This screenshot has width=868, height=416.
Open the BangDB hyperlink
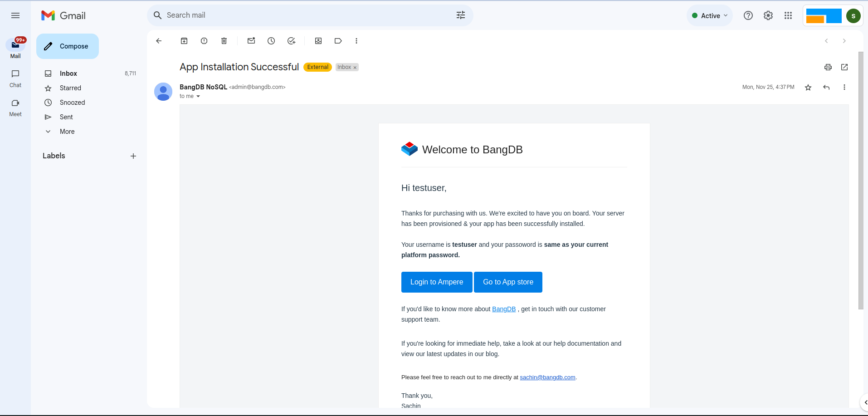(x=504, y=309)
